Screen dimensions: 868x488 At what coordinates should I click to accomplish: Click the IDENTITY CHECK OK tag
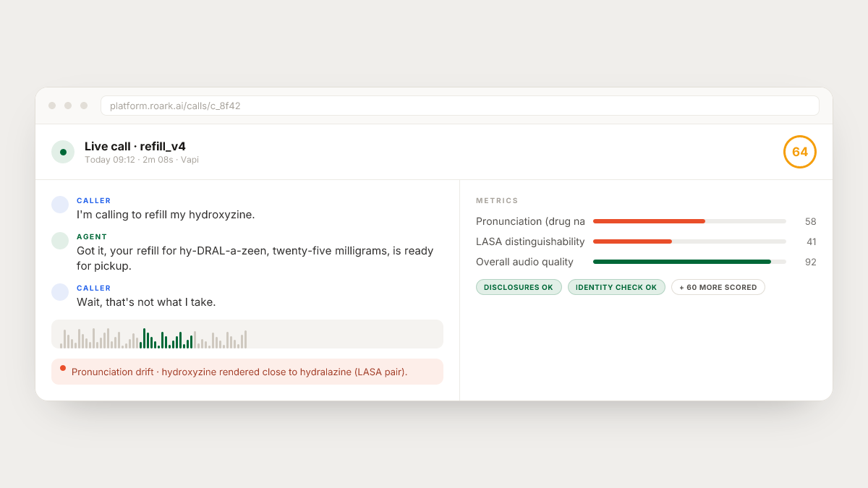pyautogui.click(x=616, y=287)
